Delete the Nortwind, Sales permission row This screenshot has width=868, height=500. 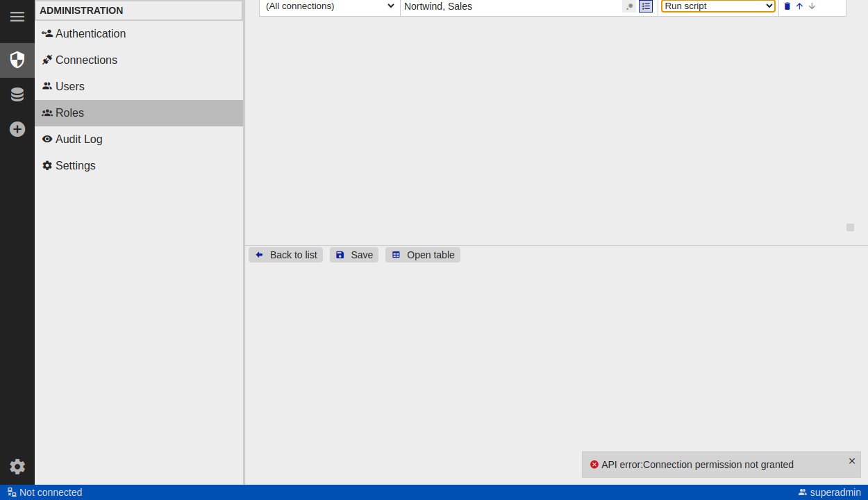pyautogui.click(x=787, y=6)
